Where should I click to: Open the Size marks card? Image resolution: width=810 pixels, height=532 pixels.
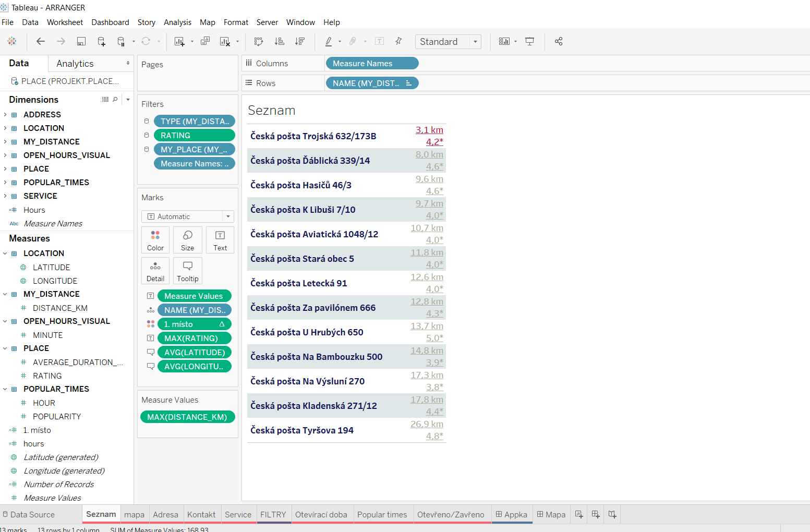188,240
